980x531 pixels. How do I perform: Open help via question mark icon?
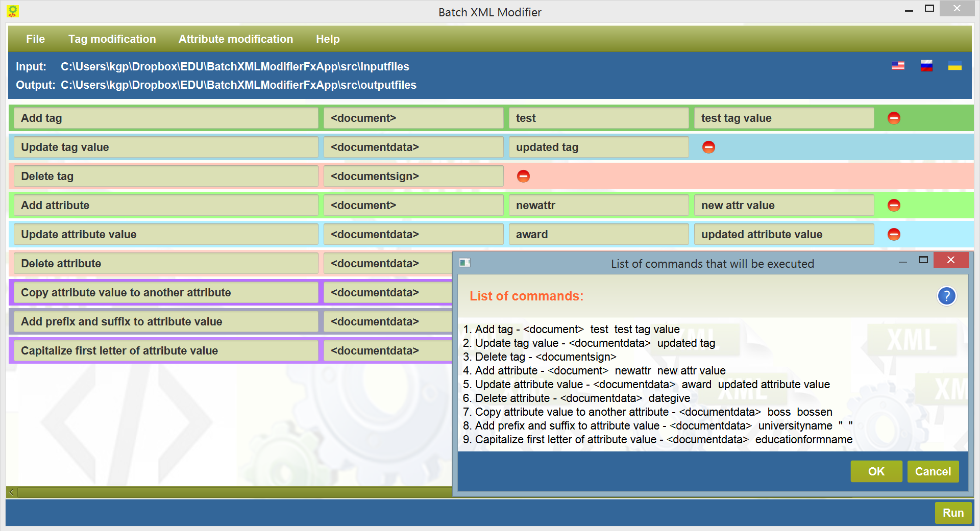[x=946, y=296]
